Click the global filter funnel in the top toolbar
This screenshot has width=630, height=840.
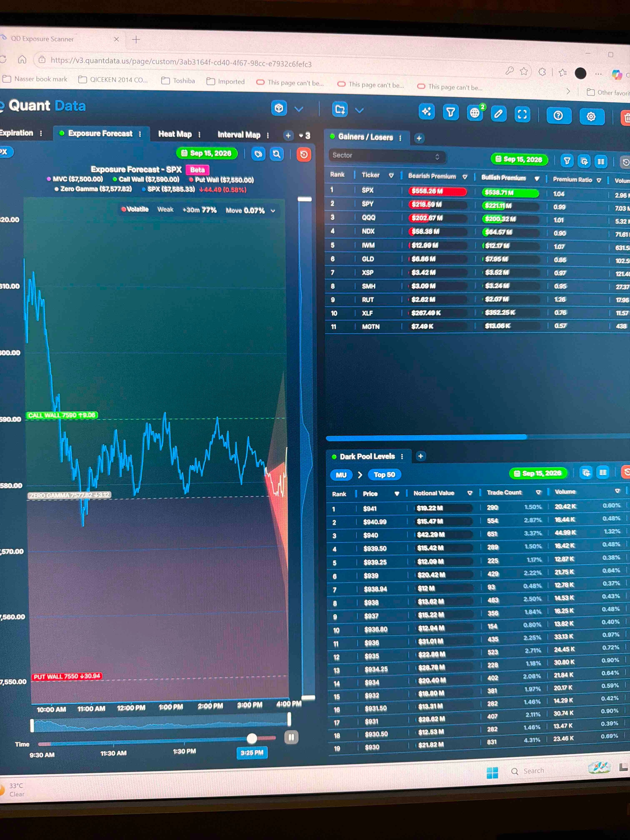click(x=450, y=112)
